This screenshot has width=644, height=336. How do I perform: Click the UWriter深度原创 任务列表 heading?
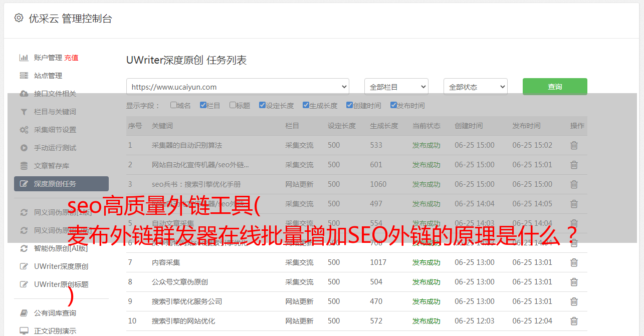pyautogui.click(x=186, y=61)
